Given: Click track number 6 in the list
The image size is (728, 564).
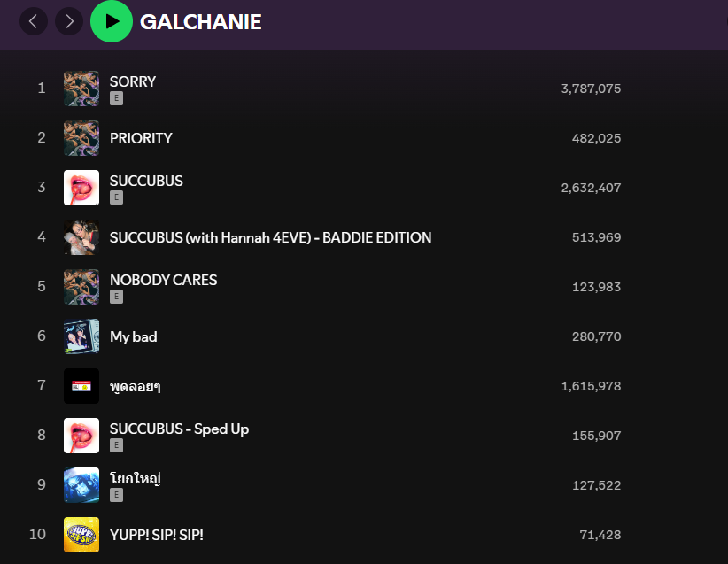Looking at the screenshot, I should pyautogui.click(x=42, y=336).
